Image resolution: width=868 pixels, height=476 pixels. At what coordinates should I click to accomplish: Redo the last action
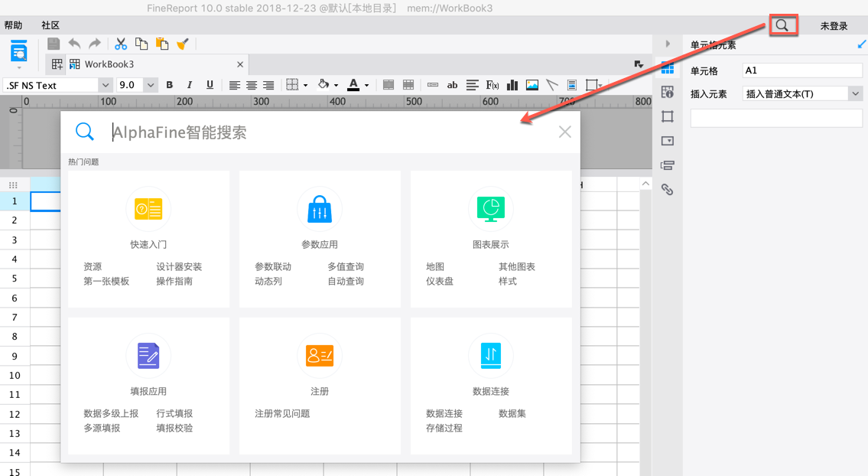(x=95, y=44)
